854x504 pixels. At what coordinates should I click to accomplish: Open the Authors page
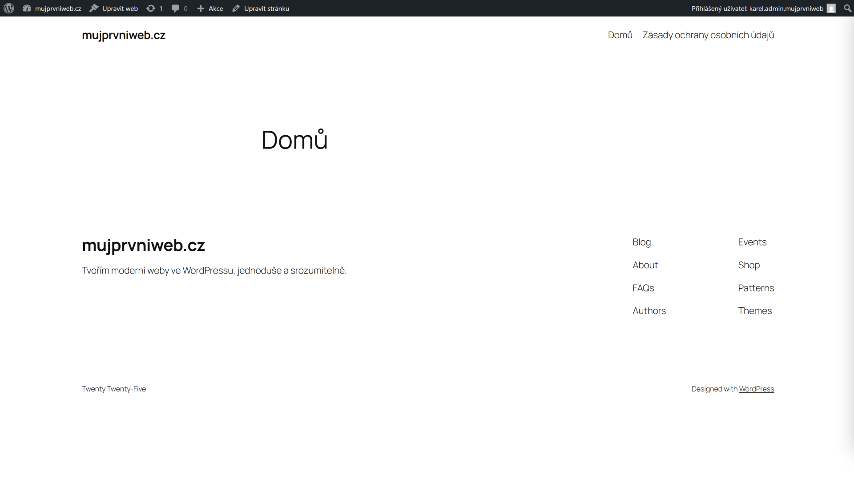pyautogui.click(x=649, y=311)
